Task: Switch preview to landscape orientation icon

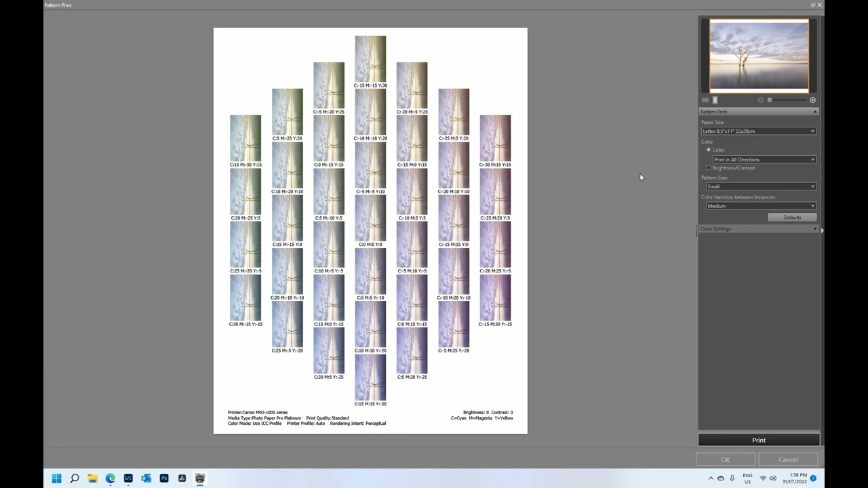Action: (705, 100)
